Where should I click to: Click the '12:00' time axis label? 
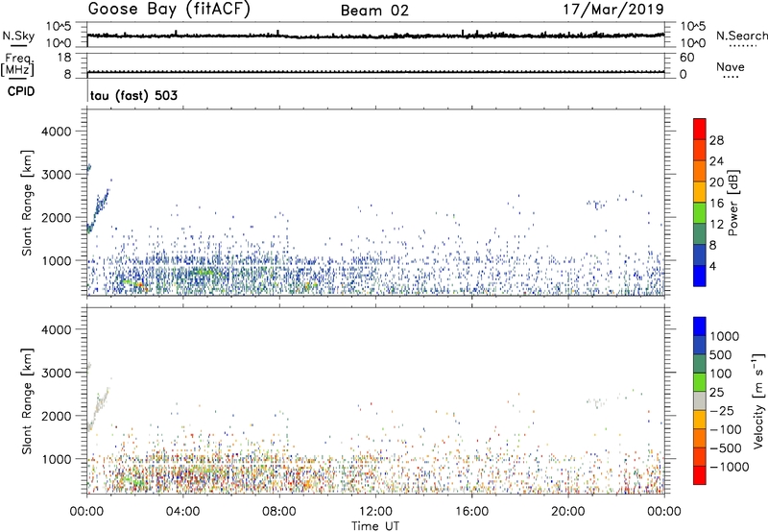375,512
